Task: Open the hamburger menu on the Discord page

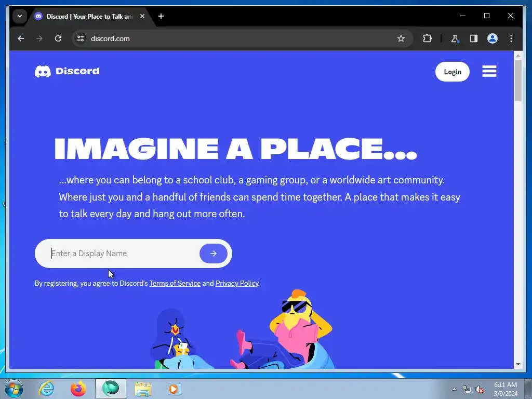Action: point(489,71)
